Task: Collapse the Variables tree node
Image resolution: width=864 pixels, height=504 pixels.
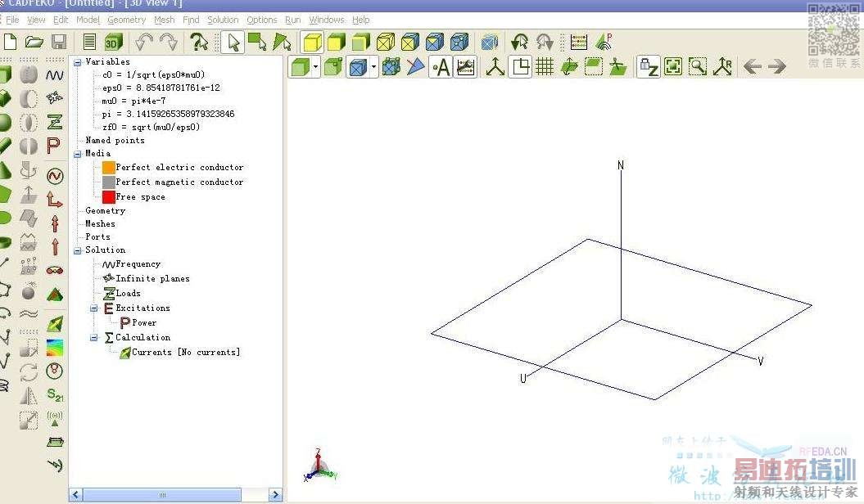Action: (x=78, y=62)
